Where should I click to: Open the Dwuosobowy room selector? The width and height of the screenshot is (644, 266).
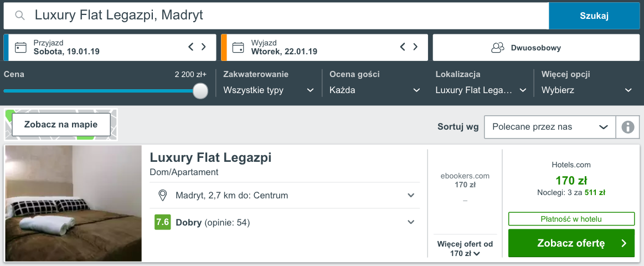pyautogui.click(x=537, y=48)
